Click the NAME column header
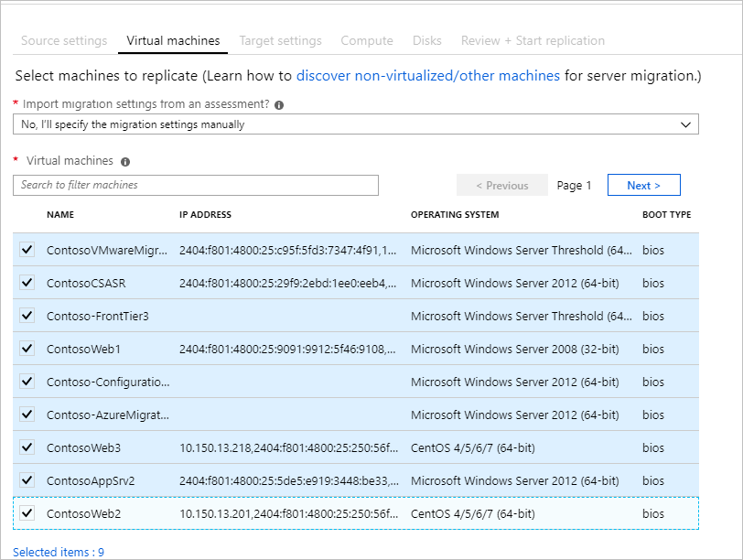743x560 pixels. [60, 215]
